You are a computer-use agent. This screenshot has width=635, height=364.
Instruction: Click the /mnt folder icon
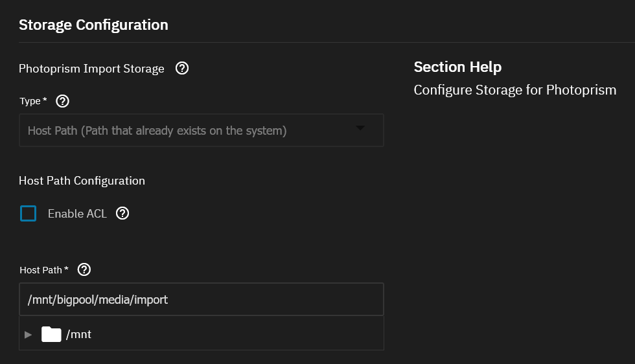click(x=51, y=334)
